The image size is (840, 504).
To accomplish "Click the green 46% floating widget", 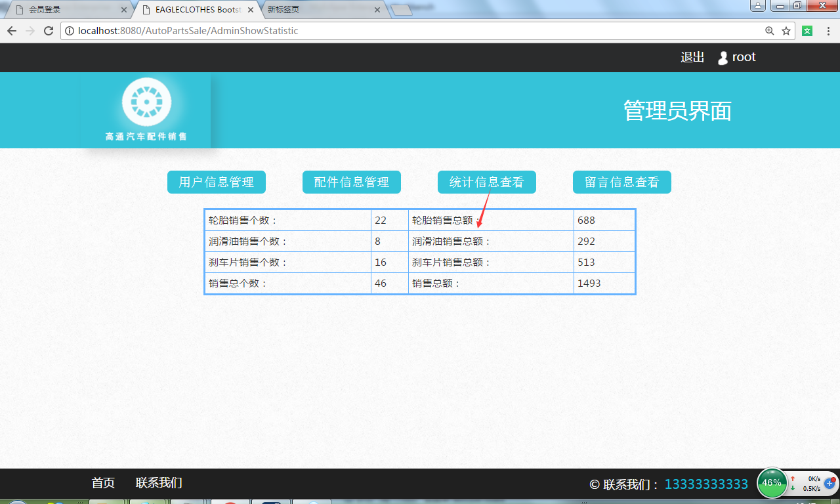I will pos(772,482).
